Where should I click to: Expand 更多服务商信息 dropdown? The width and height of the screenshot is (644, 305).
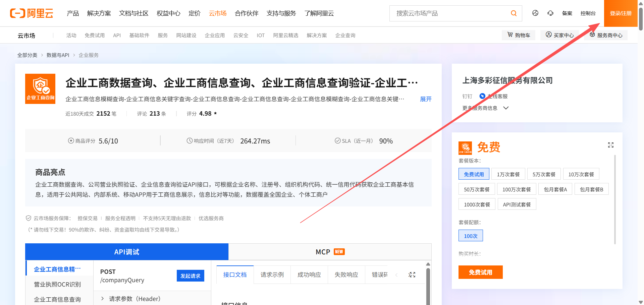coord(485,108)
